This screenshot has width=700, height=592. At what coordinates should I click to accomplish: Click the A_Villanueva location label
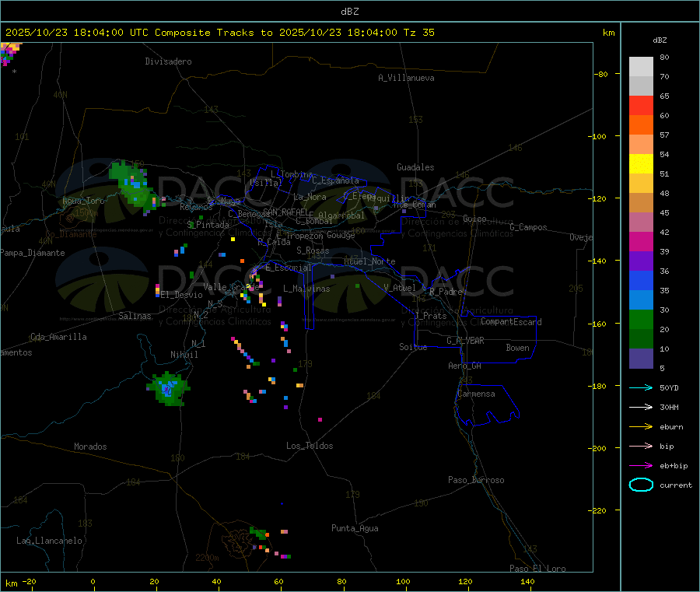click(x=406, y=78)
